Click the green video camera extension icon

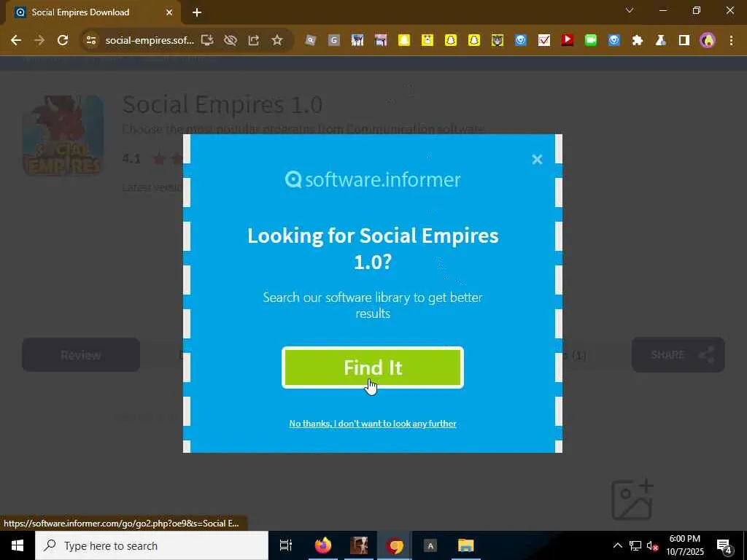pyautogui.click(x=591, y=41)
